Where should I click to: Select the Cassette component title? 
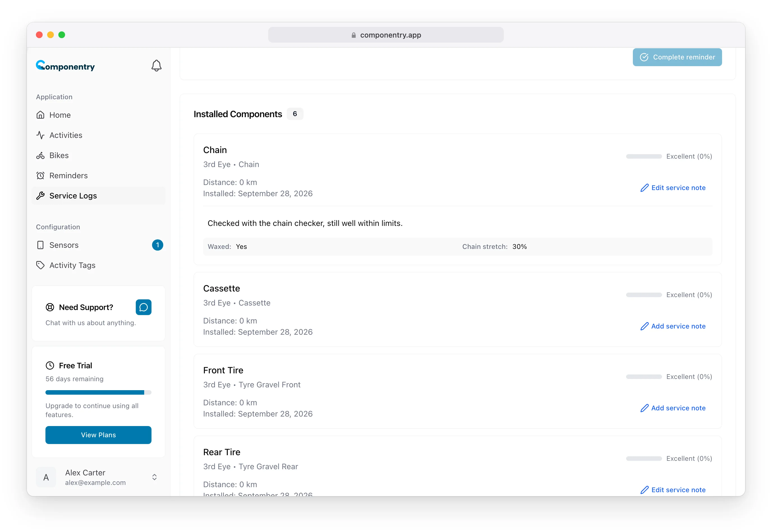point(222,288)
